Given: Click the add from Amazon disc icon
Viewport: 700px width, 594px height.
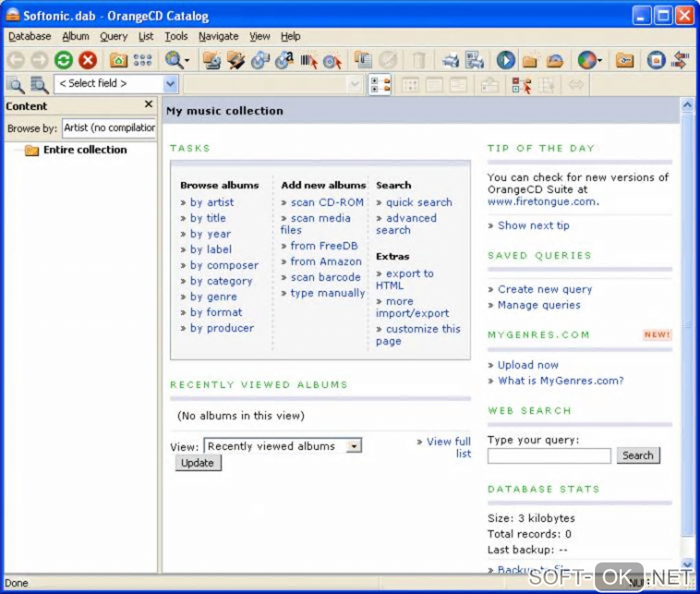Looking at the screenshot, I should (x=284, y=60).
